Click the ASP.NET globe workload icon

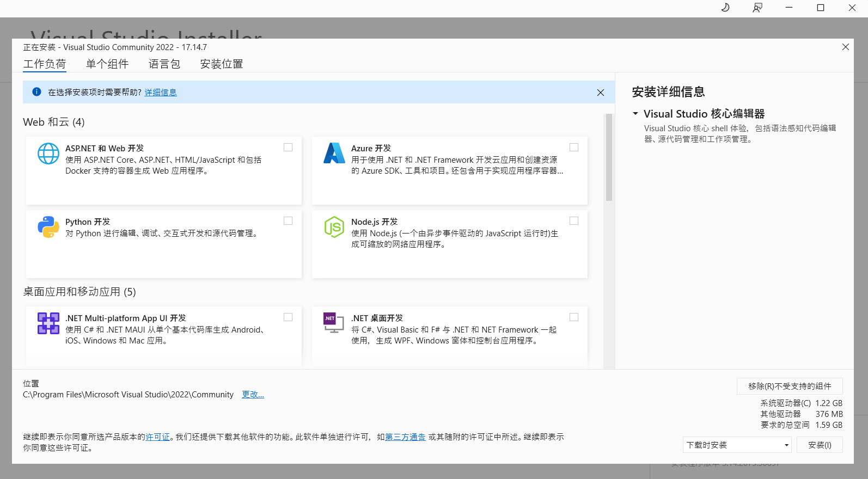pyautogui.click(x=48, y=153)
